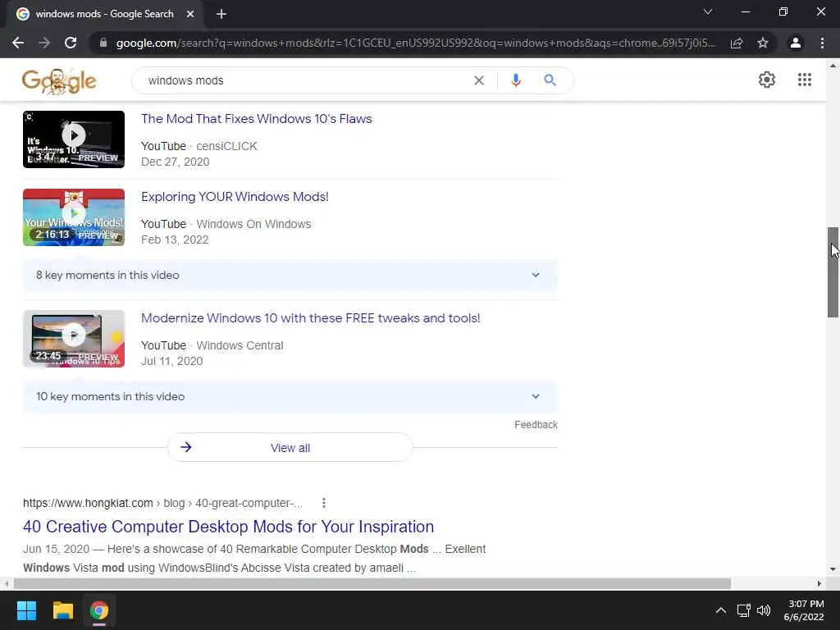Image resolution: width=840 pixels, height=630 pixels.
Task: Click the Windows On Windows channel text
Action: coord(253,224)
